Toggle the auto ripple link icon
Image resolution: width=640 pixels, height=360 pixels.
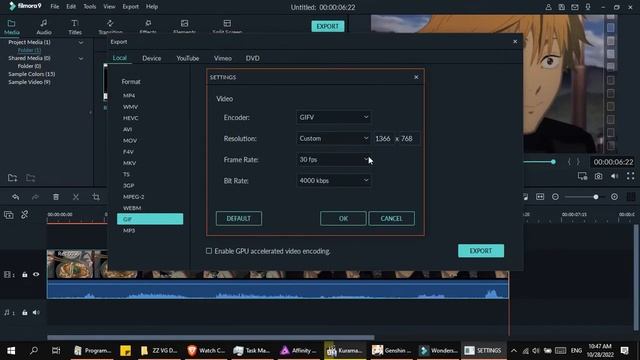pos(24,214)
